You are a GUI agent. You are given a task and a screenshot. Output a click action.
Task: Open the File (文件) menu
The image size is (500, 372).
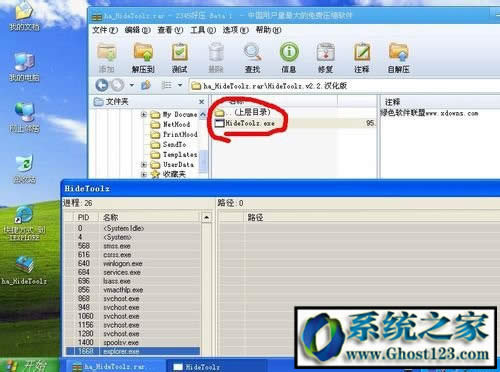click(105, 30)
